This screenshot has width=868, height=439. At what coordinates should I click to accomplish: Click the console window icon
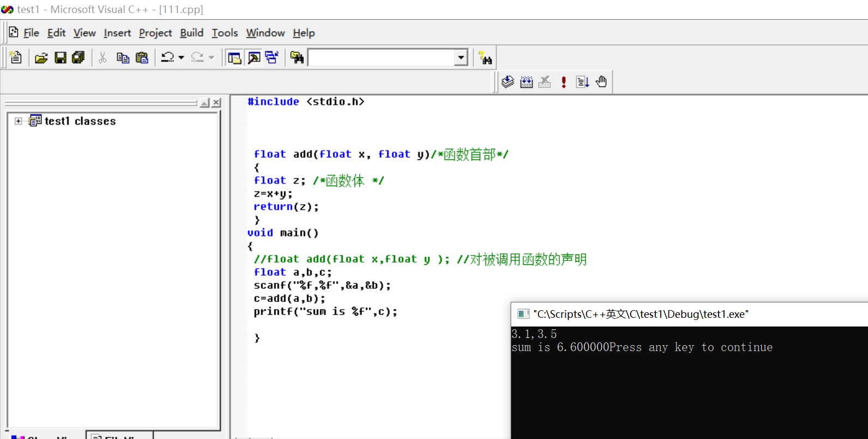523,314
